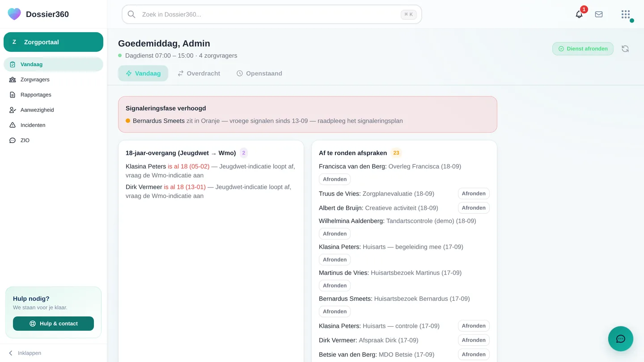The image size is (644, 362).
Task: Click Afronden for Huisartsbezoek Martinus
Action: [x=335, y=286]
